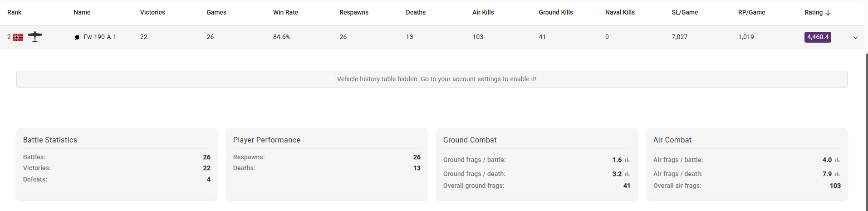The height and width of the screenshot is (211, 868).
Task: Open chart icon for Air frags / battle
Action: (837, 160)
